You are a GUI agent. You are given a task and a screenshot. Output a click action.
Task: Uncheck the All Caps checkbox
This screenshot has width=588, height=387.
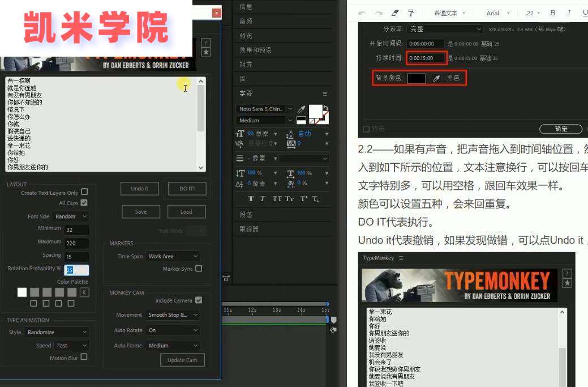pyautogui.click(x=84, y=203)
